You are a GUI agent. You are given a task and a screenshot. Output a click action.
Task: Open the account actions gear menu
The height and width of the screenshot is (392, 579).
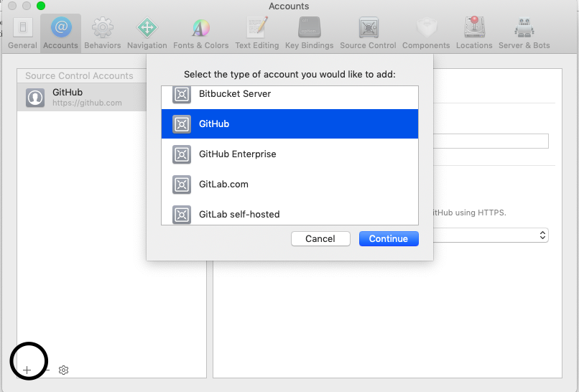click(63, 370)
